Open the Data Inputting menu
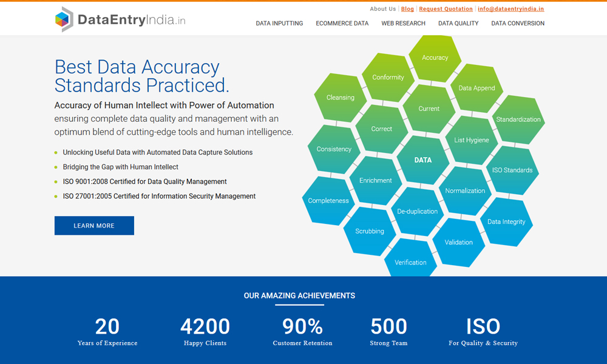The height and width of the screenshot is (364, 607). [x=279, y=24]
